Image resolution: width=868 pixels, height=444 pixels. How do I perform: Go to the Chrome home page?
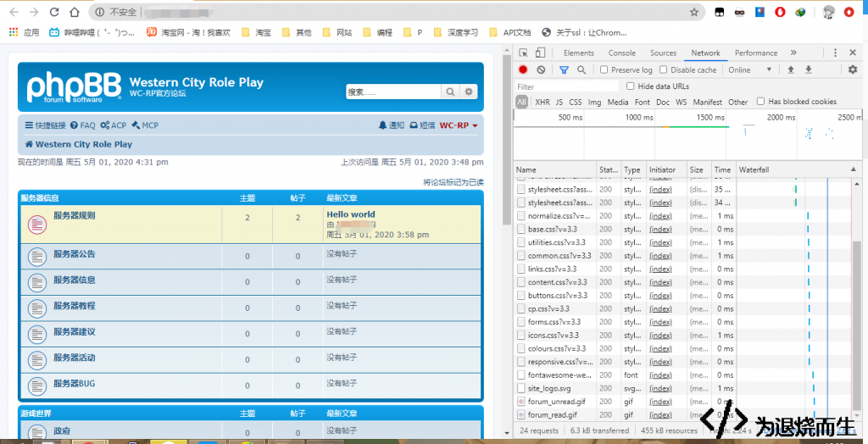[x=75, y=12]
